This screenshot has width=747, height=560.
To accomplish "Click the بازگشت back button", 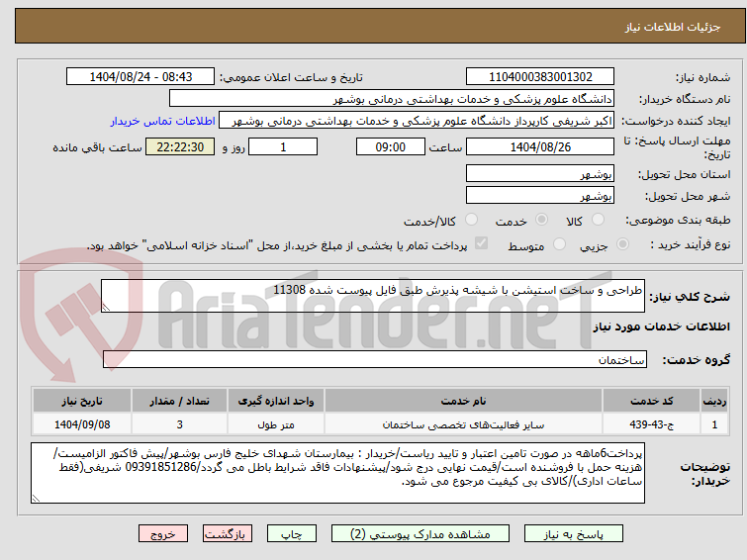I will click(227, 534).
